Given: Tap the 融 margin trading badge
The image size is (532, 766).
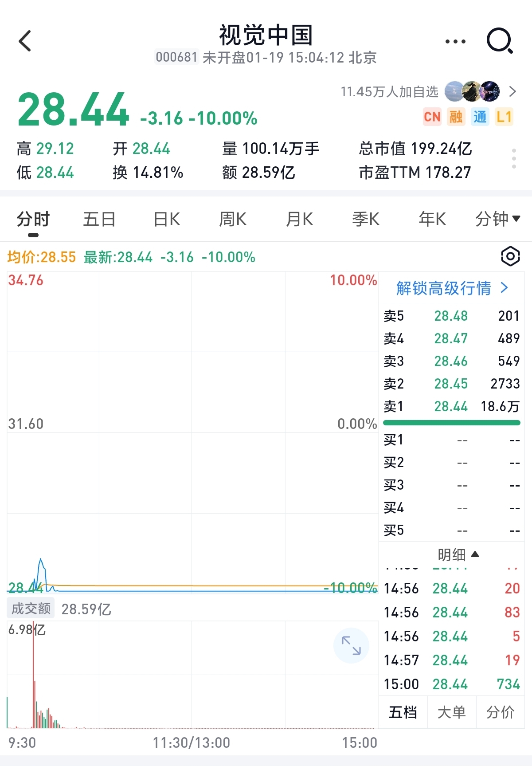Looking at the screenshot, I should coord(456,117).
